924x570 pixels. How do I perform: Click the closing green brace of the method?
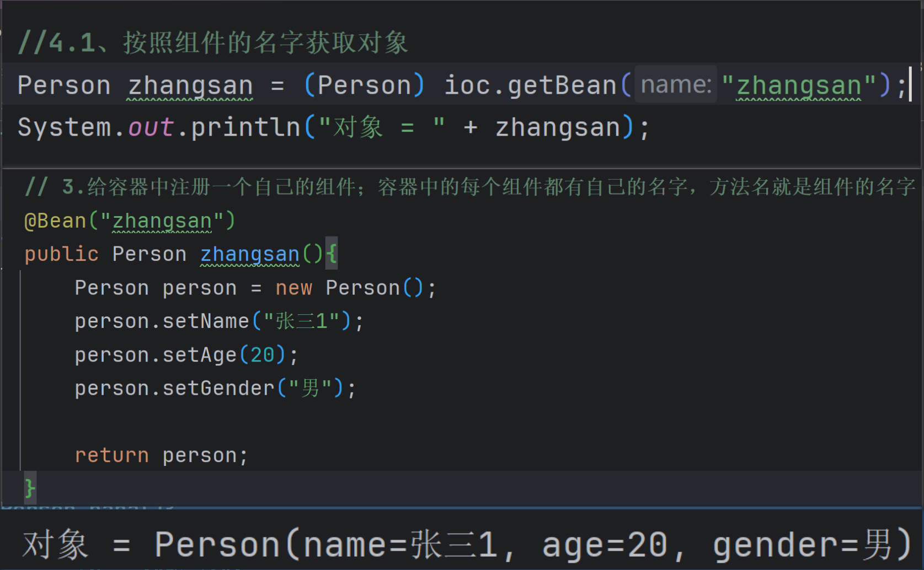click(30, 488)
